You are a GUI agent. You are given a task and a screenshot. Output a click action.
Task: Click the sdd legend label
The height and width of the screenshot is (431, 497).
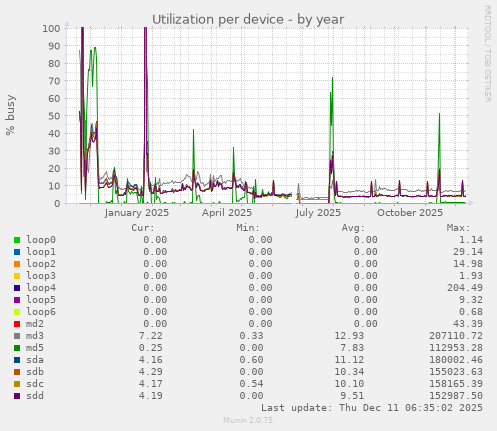pyautogui.click(x=35, y=396)
